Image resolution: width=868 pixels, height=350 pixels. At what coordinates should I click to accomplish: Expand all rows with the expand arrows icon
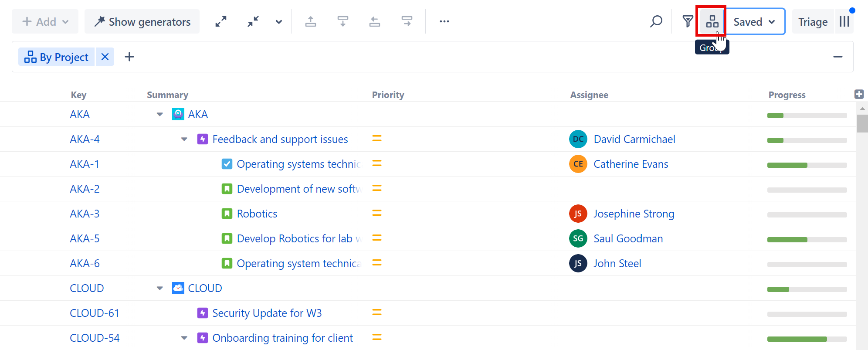tap(221, 21)
